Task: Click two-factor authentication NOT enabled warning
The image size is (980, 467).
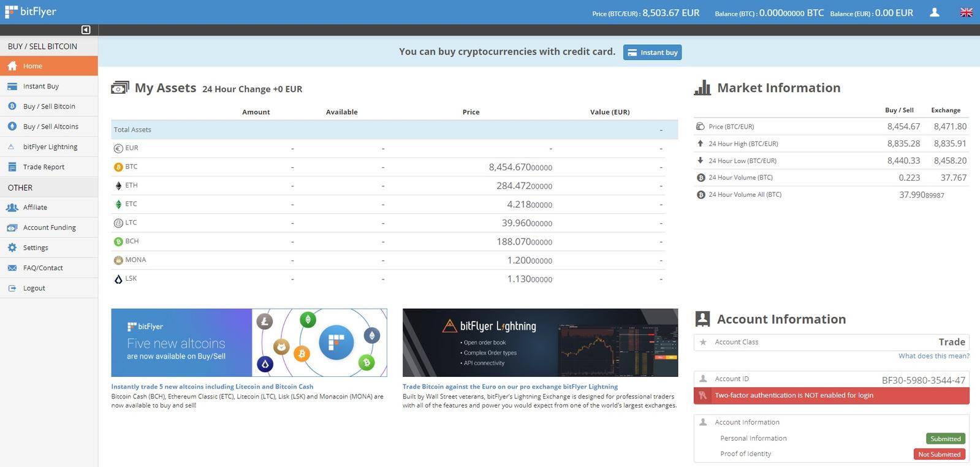Action: tap(832, 395)
